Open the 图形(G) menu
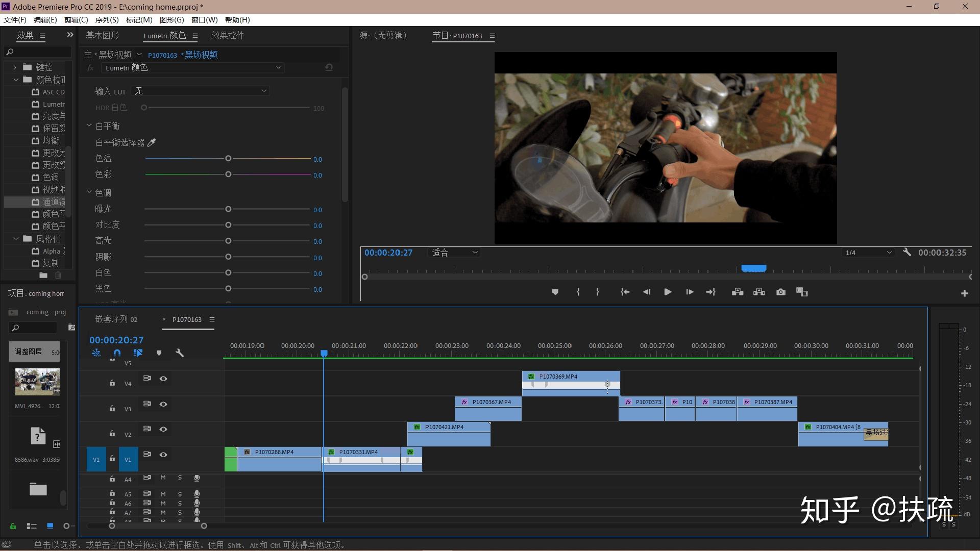 pyautogui.click(x=171, y=20)
